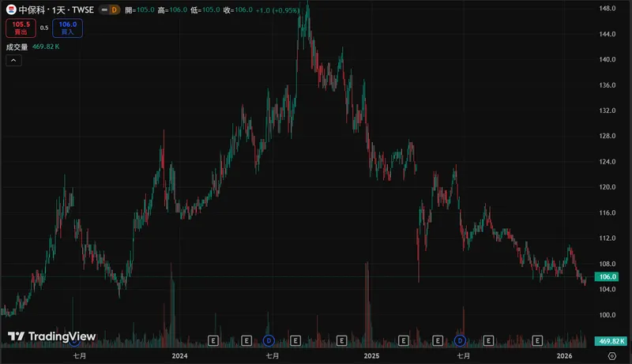This screenshot has width=632, height=364.
Task: Click the orange D badge in the header
Action: pyautogui.click(x=115, y=9)
